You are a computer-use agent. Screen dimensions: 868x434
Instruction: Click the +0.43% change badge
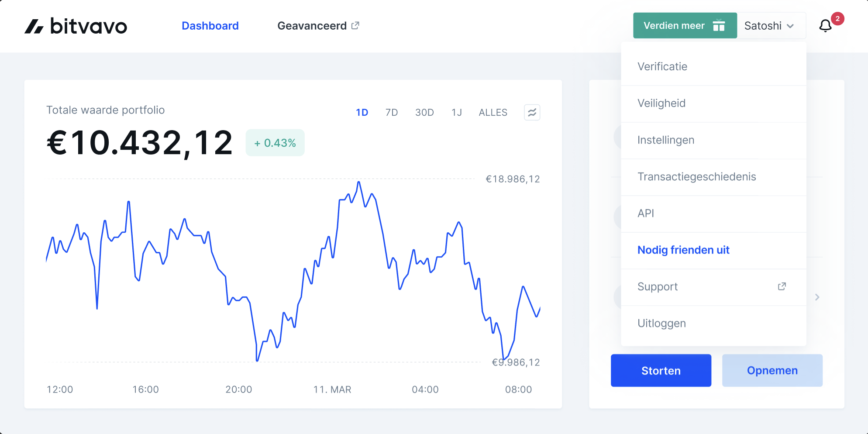[275, 143]
